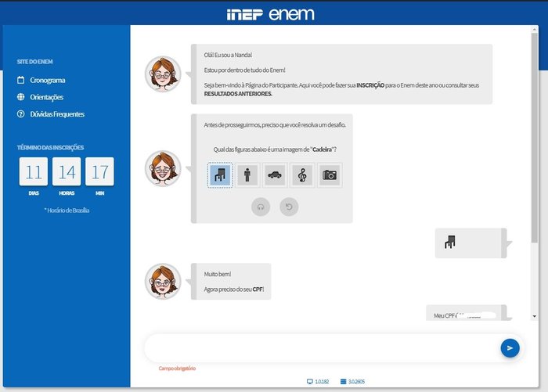Send message with the blue arrow button
The width and height of the screenshot is (548, 392).
pyautogui.click(x=510, y=348)
